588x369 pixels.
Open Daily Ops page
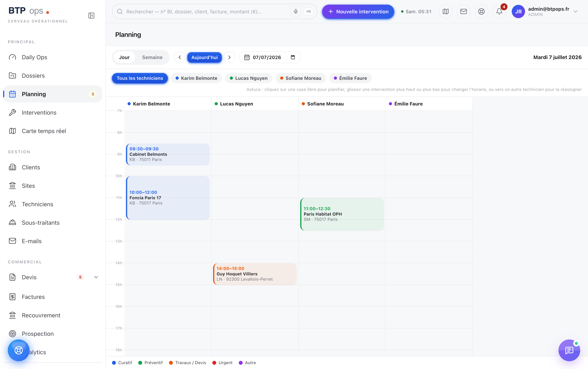point(52,57)
